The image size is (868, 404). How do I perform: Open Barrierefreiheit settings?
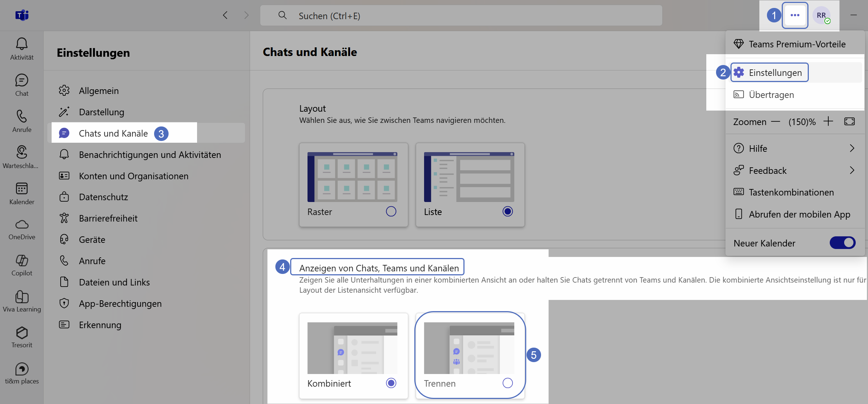146,218
